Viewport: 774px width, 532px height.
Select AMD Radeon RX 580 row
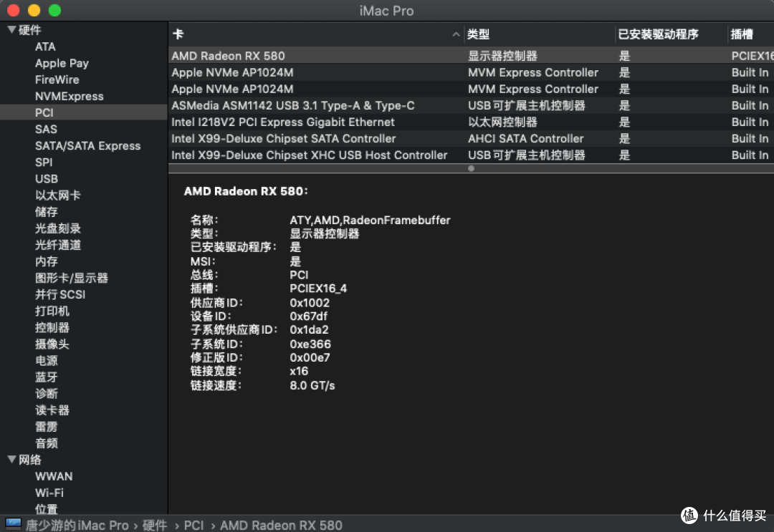coord(471,56)
